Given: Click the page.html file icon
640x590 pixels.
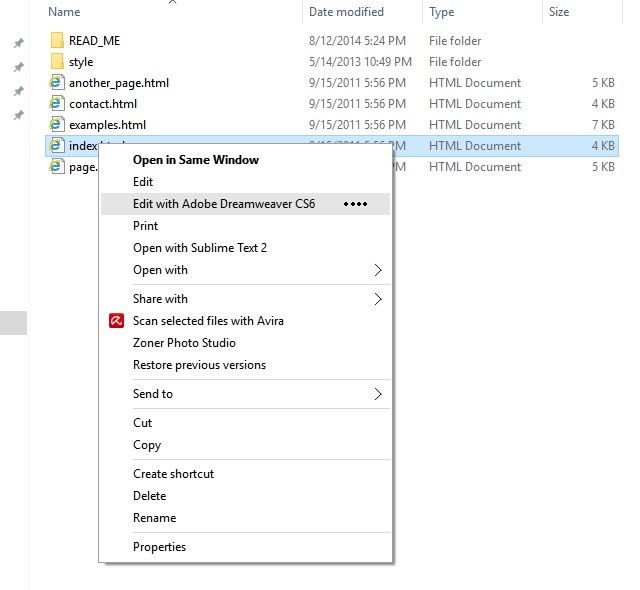Looking at the screenshot, I should pyautogui.click(x=57, y=167).
